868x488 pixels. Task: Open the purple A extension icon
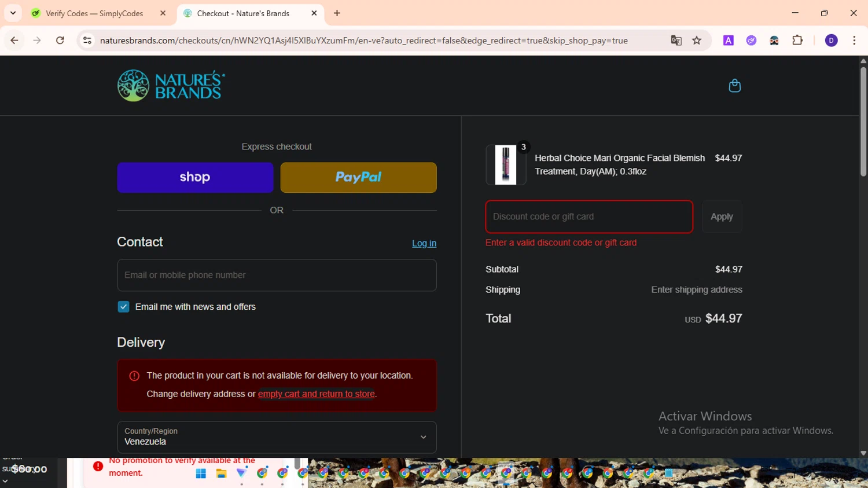click(729, 41)
